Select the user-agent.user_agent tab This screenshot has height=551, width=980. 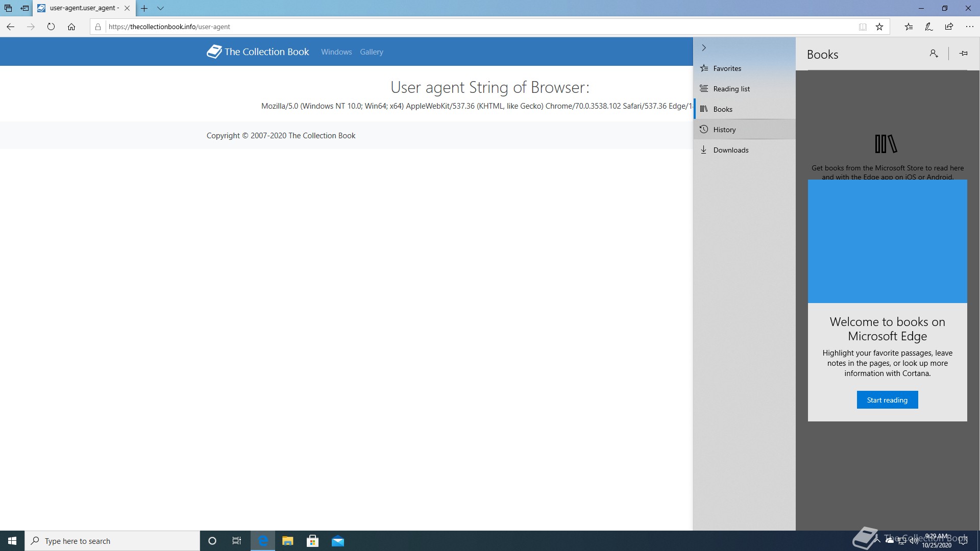[84, 8]
